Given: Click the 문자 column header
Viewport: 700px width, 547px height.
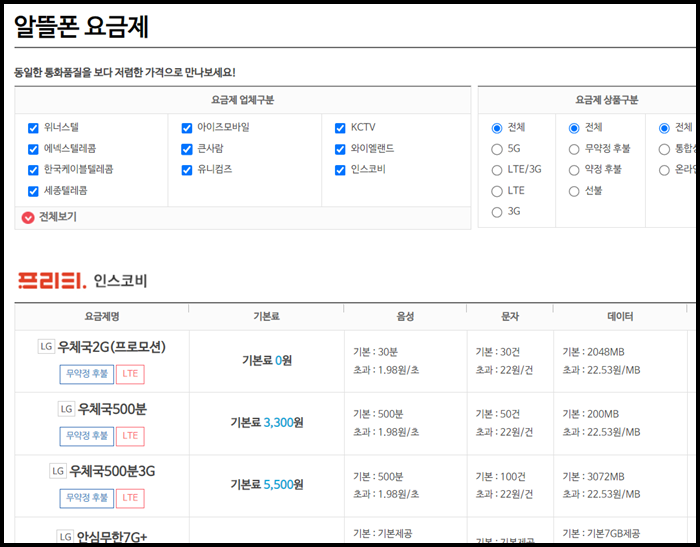Looking at the screenshot, I should pos(510,317).
